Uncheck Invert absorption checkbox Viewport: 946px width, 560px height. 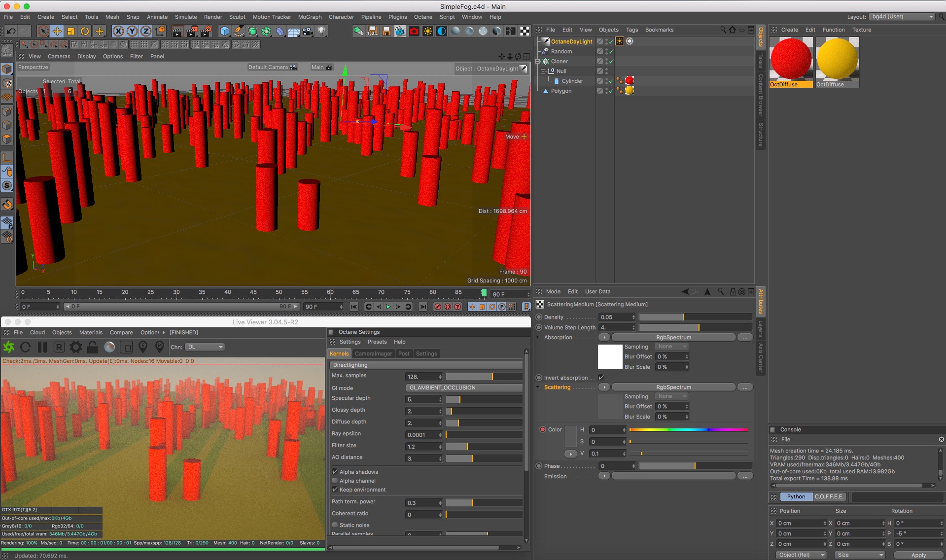(601, 378)
